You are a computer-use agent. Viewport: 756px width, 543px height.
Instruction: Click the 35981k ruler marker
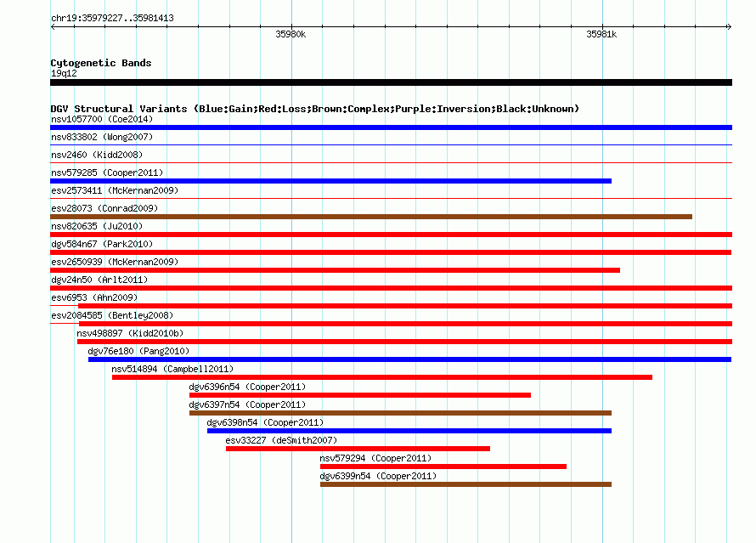point(601,34)
